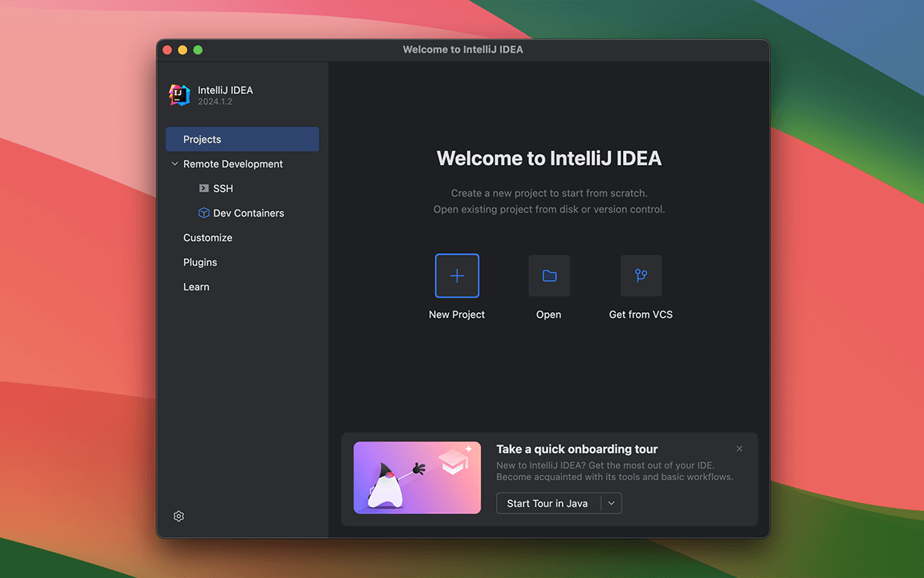Click the Open folder icon
The height and width of the screenshot is (578, 924).
pyautogui.click(x=549, y=276)
